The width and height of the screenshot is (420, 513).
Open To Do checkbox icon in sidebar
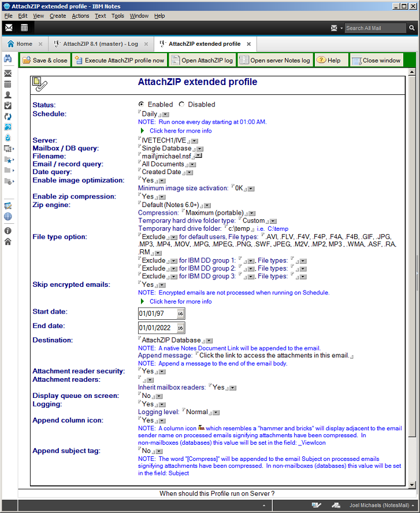(x=8, y=106)
